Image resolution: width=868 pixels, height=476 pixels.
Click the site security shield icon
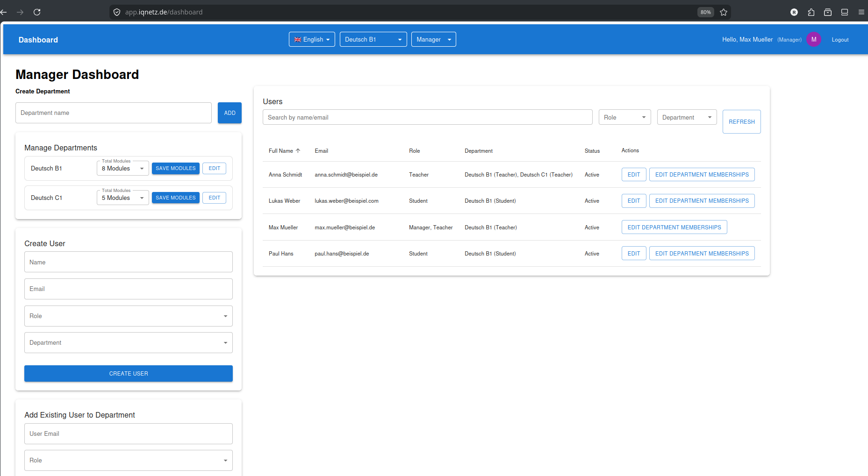point(117,12)
